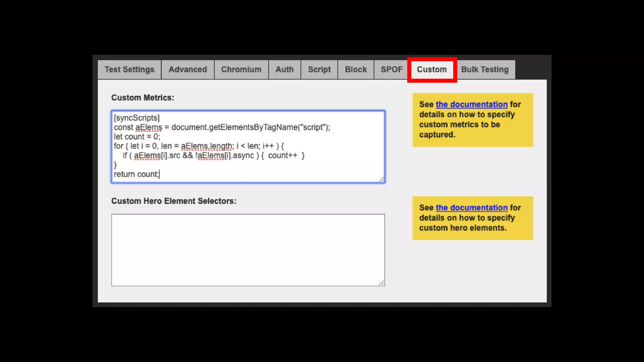This screenshot has height=362, width=644.
Task: Open the Script tab
Action: point(319,69)
